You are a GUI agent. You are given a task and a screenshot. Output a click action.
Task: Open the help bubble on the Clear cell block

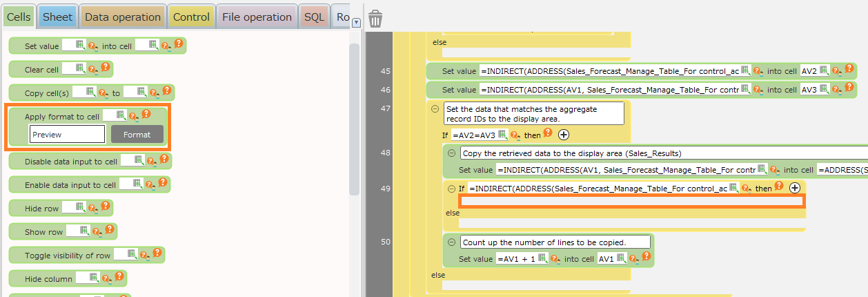(x=106, y=68)
